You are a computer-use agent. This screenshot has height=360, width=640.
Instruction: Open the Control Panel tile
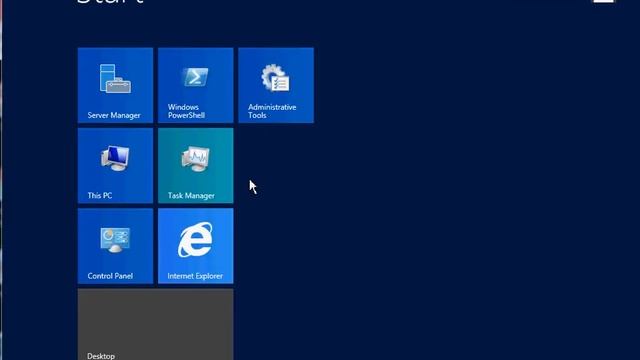point(116,246)
